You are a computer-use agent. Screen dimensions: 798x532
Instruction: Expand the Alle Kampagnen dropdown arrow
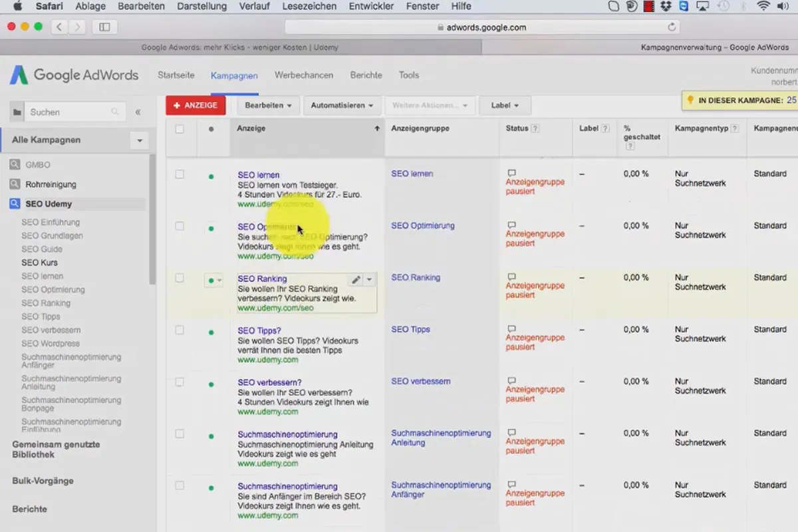[x=140, y=141]
